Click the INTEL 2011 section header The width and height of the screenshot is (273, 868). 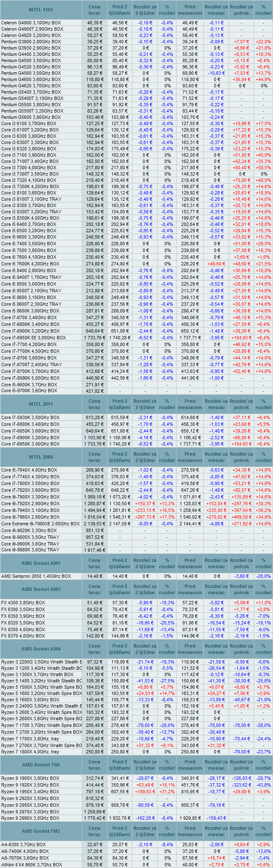tap(41, 404)
